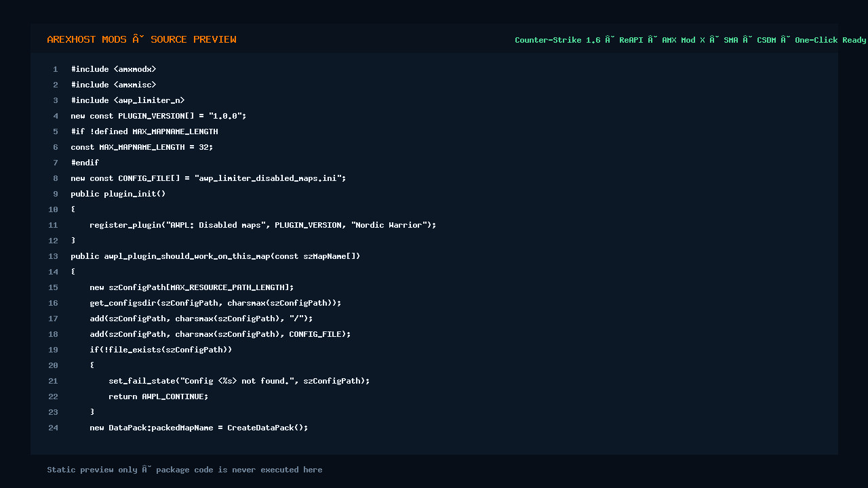868x488 pixels.
Task: Click the register_plugin call line
Action: point(263,225)
